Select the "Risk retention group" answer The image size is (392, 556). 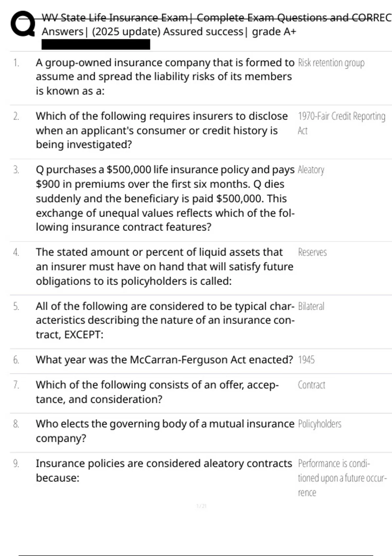[331, 62]
